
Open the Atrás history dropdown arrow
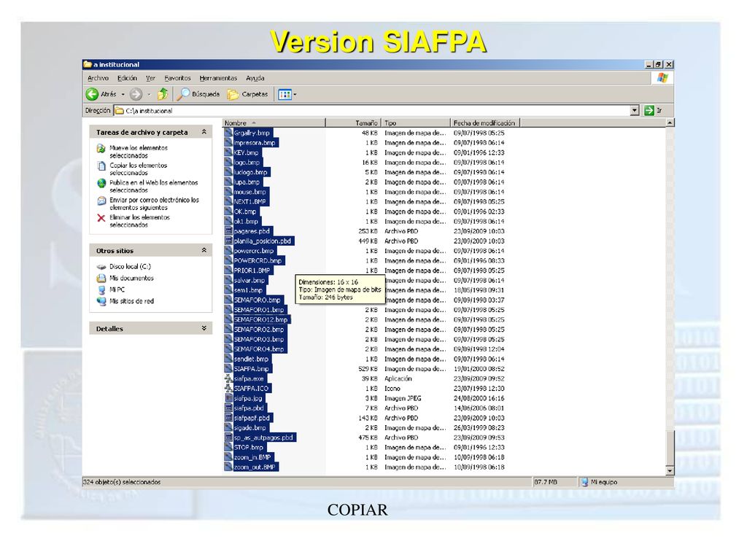pos(123,94)
